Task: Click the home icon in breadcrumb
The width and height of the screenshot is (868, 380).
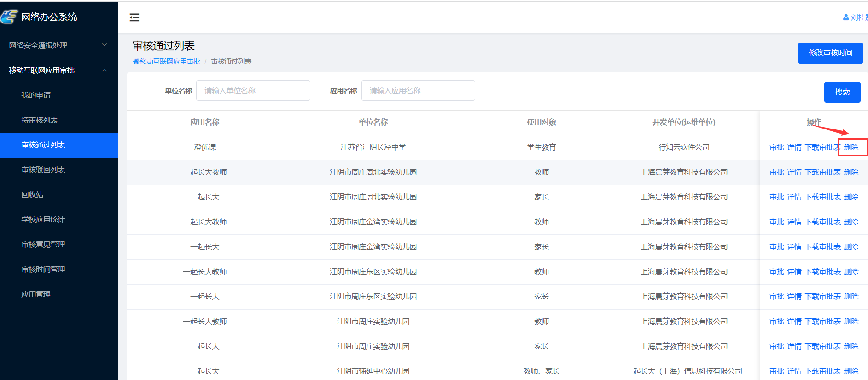Action: tap(136, 62)
